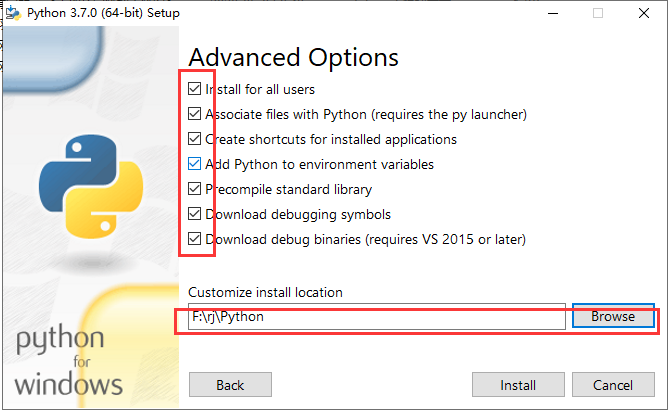
Task: Click the Customize install location label
Action: [265, 292]
